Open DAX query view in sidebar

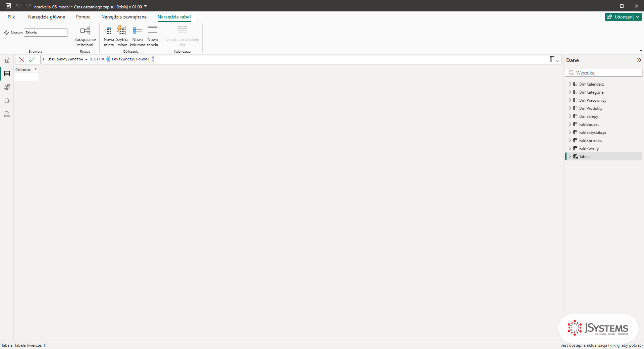point(7,101)
